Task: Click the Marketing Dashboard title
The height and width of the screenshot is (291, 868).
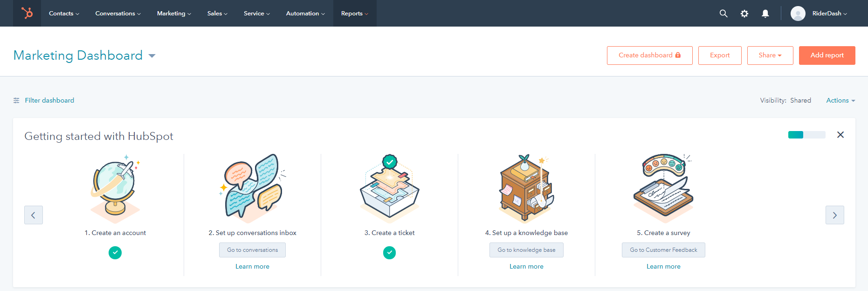Action: tap(78, 55)
